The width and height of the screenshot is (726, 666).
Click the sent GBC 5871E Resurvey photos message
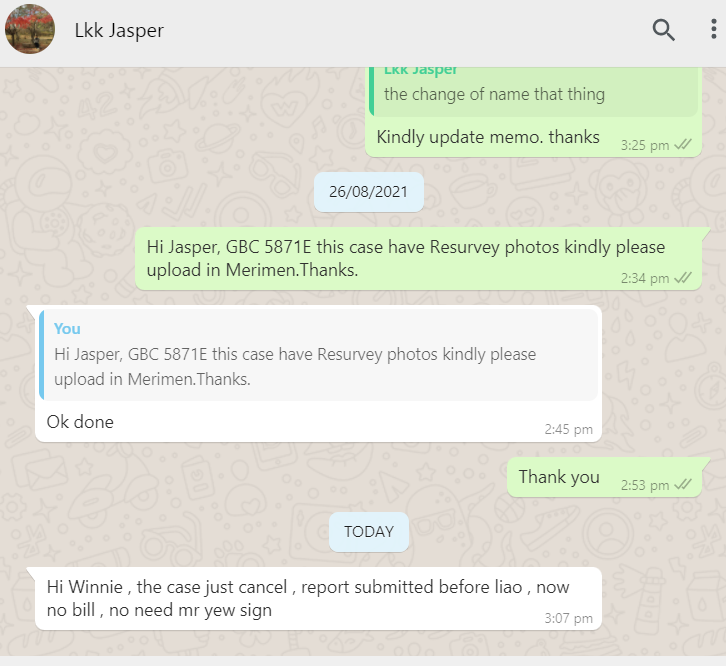tap(419, 258)
